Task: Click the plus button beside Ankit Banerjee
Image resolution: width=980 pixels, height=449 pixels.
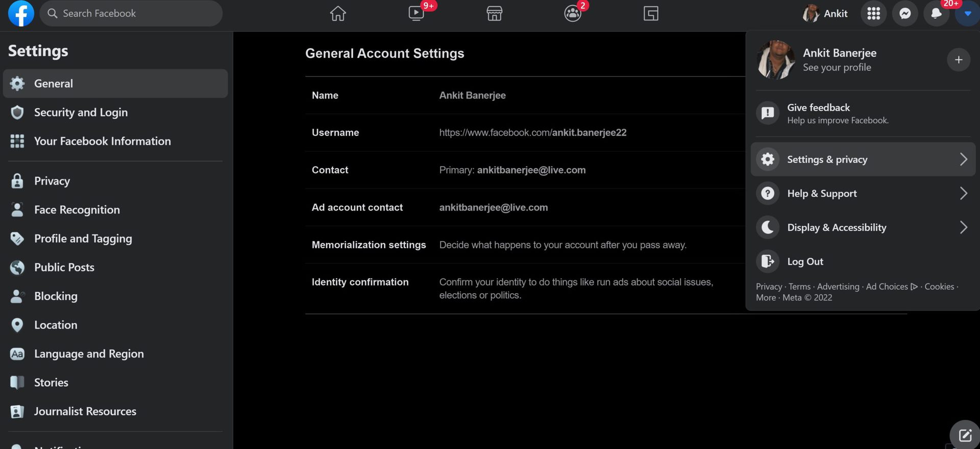Action: click(x=959, y=60)
